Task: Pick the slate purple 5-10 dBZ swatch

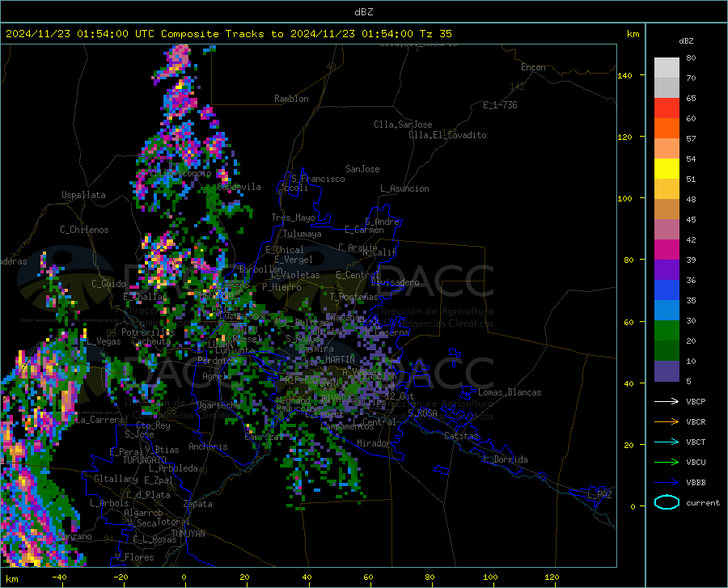Action: (667, 370)
